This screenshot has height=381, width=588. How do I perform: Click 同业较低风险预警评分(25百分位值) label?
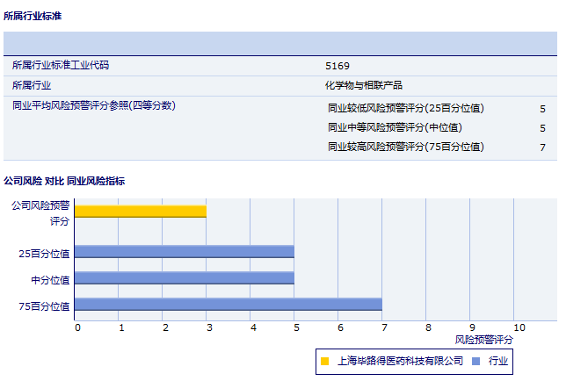click(x=406, y=108)
